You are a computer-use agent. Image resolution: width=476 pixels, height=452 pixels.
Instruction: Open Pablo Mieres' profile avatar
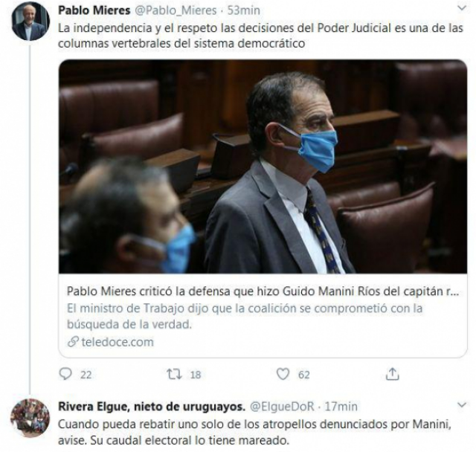30,22
